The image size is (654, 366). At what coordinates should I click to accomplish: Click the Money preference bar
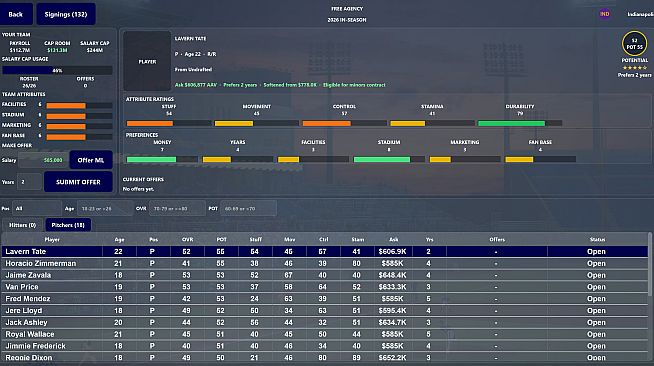point(162,159)
